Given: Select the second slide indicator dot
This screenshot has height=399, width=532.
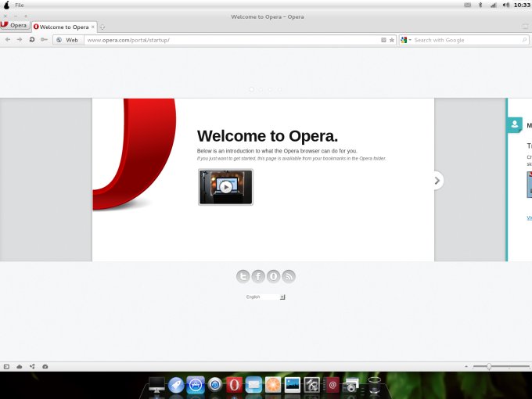Looking at the screenshot, I should (261, 89).
